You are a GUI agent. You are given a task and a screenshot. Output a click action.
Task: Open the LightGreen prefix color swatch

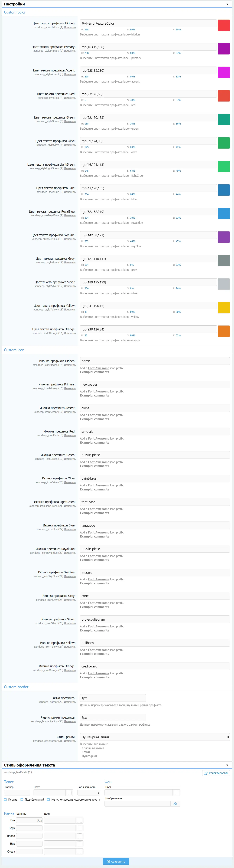coord(224,166)
